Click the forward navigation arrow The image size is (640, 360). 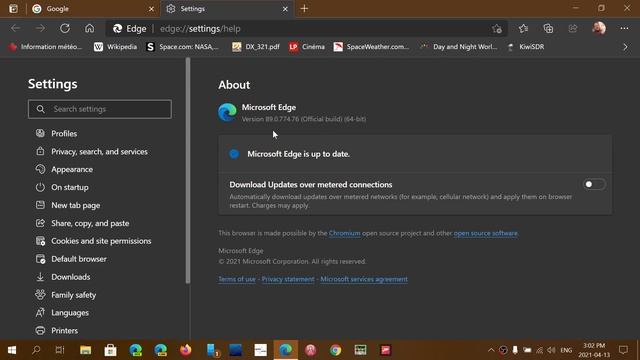point(40,28)
